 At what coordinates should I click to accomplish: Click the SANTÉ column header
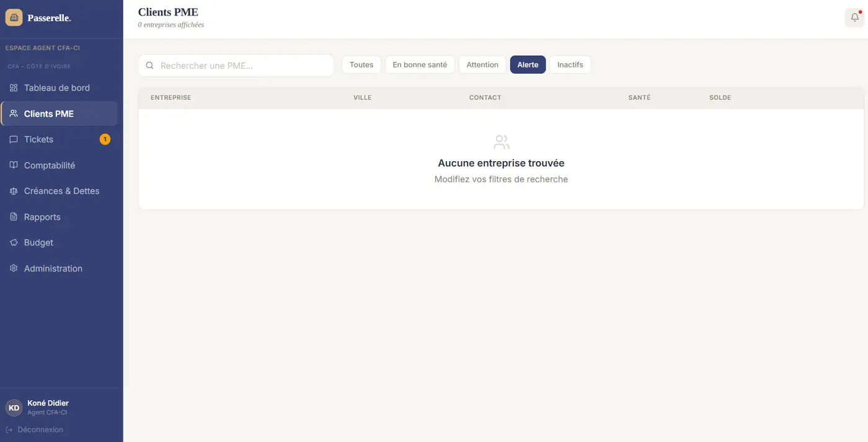click(639, 98)
